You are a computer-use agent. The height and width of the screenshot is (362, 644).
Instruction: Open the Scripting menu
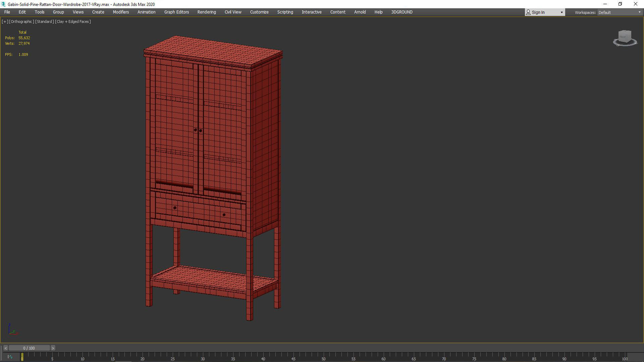click(285, 12)
